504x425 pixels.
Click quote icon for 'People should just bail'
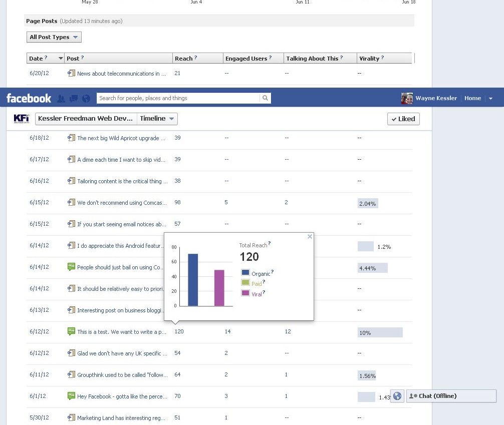(x=71, y=267)
